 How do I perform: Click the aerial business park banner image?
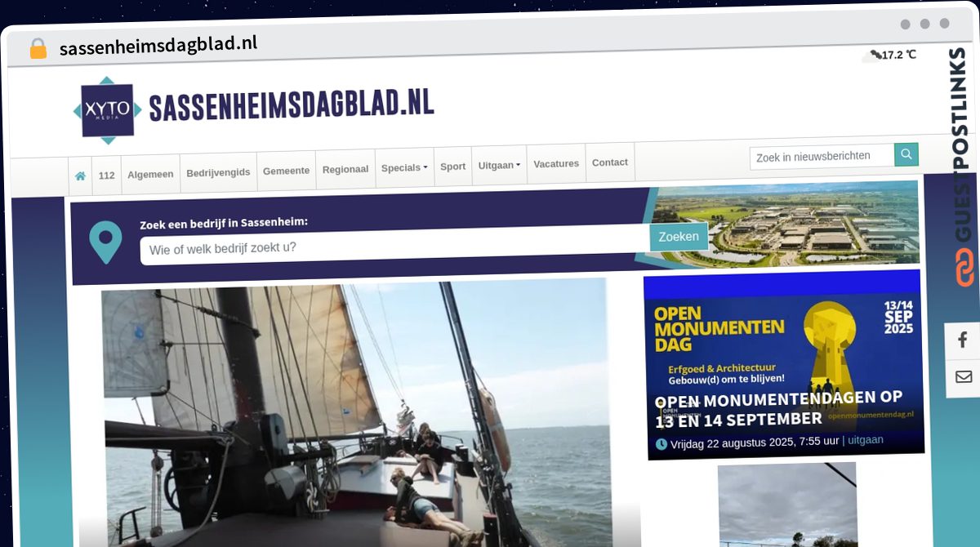coord(780,223)
